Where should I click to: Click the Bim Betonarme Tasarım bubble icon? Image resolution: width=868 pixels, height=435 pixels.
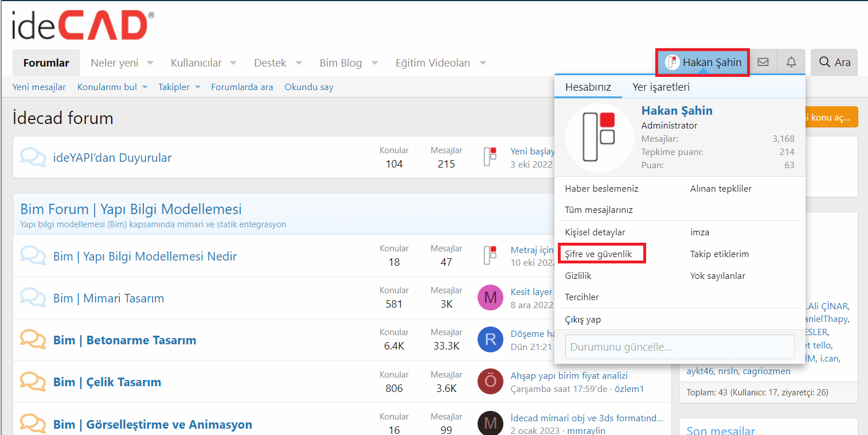coord(33,340)
